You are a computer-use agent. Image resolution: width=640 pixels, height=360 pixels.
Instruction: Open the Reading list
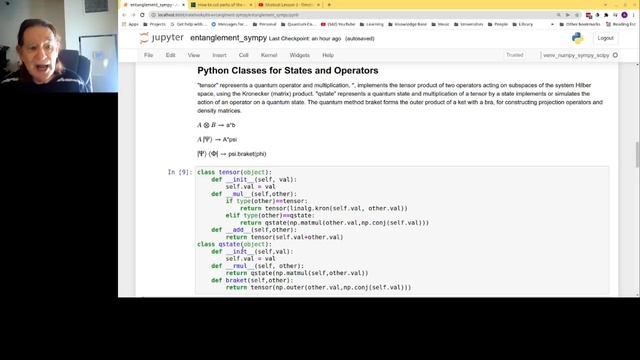point(620,24)
